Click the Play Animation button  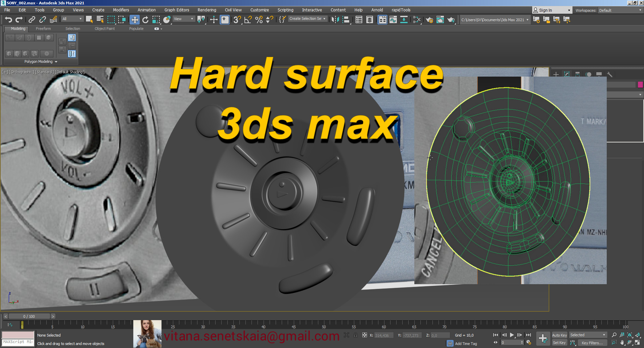coord(512,335)
